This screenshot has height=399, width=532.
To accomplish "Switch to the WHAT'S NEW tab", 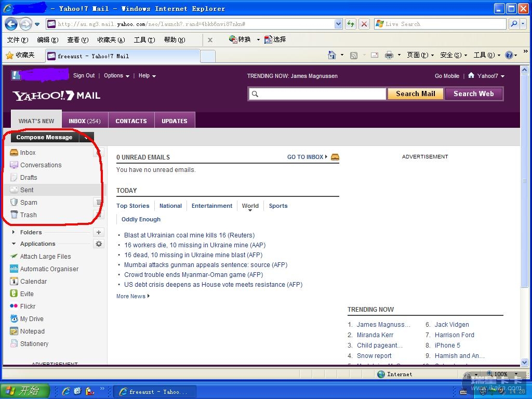I will (x=36, y=121).
